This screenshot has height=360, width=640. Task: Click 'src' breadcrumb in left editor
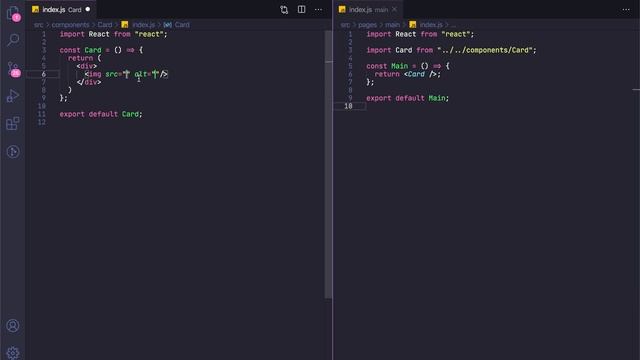[x=38, y=25]
